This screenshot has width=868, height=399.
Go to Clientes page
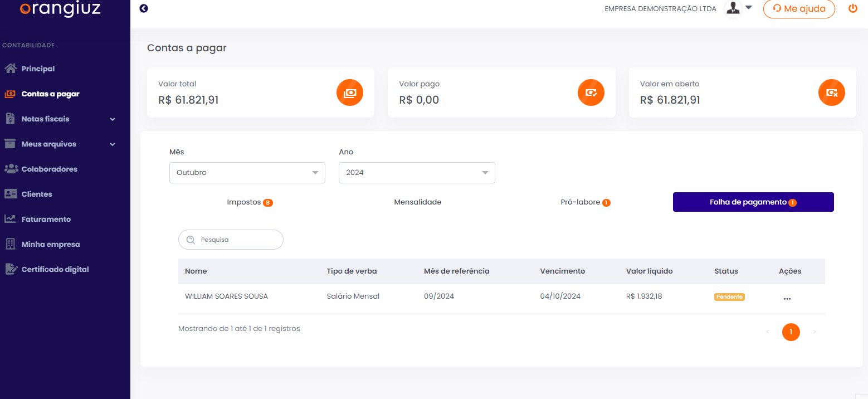point(37,194)
